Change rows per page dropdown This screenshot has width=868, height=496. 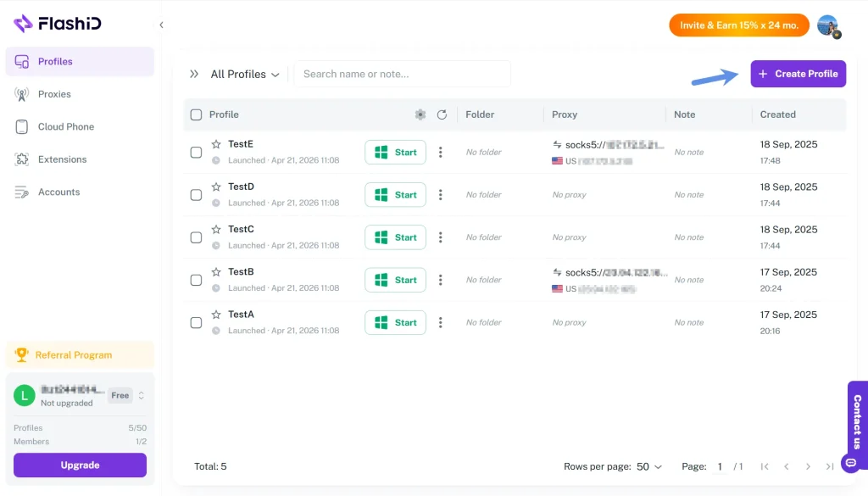[x=648, y=466]
